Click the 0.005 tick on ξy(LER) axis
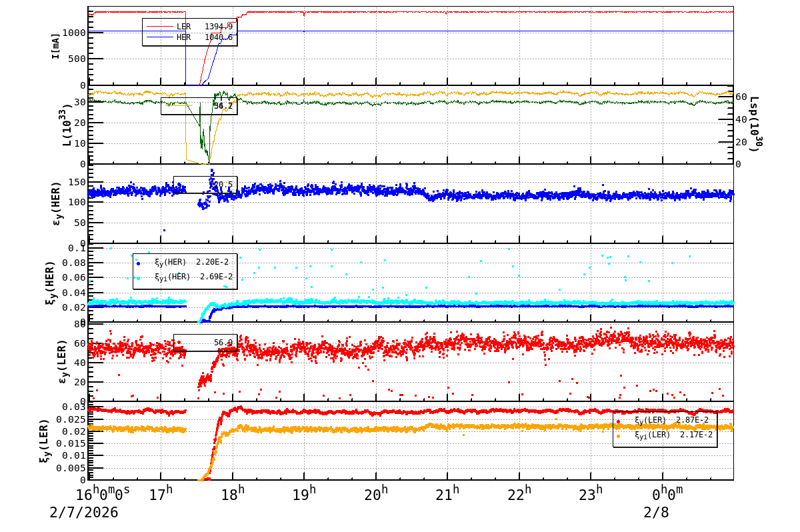 (72, 468)
